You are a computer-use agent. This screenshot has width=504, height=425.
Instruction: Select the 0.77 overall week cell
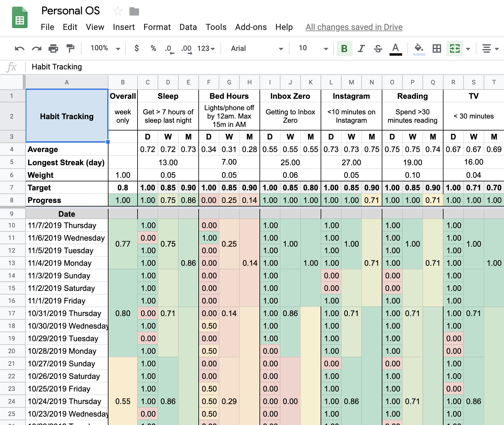123,244
